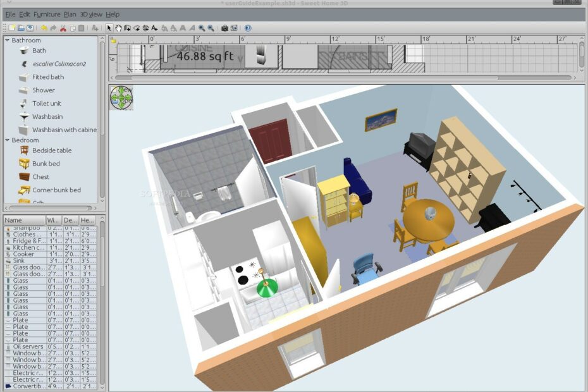588x392 pixels.
Task: Select Fitted bath in the catalog
Action: click(x=47, y=77)
